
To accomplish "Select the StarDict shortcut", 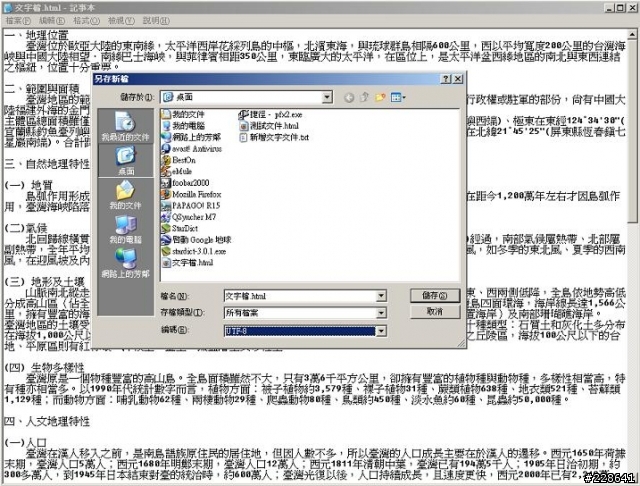I will pos(180,229).
